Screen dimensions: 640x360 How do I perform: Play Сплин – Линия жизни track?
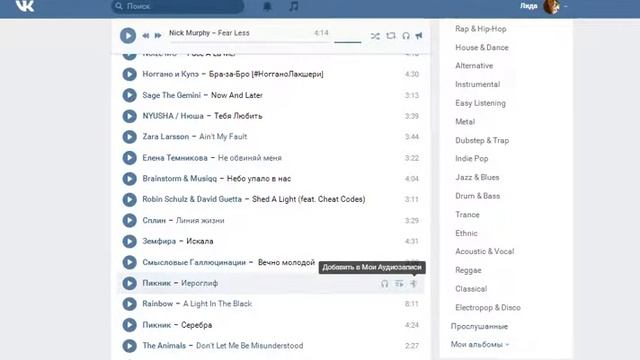click(129, 220)
